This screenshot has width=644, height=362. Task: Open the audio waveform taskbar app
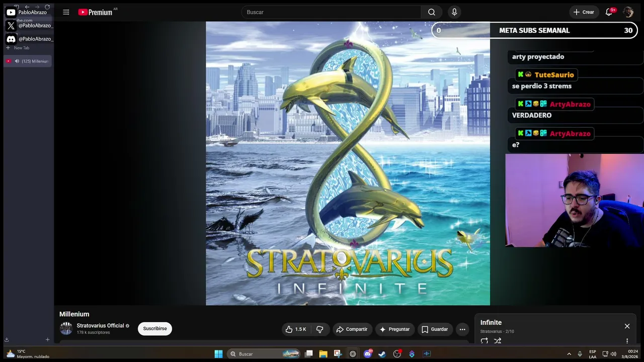427,354
